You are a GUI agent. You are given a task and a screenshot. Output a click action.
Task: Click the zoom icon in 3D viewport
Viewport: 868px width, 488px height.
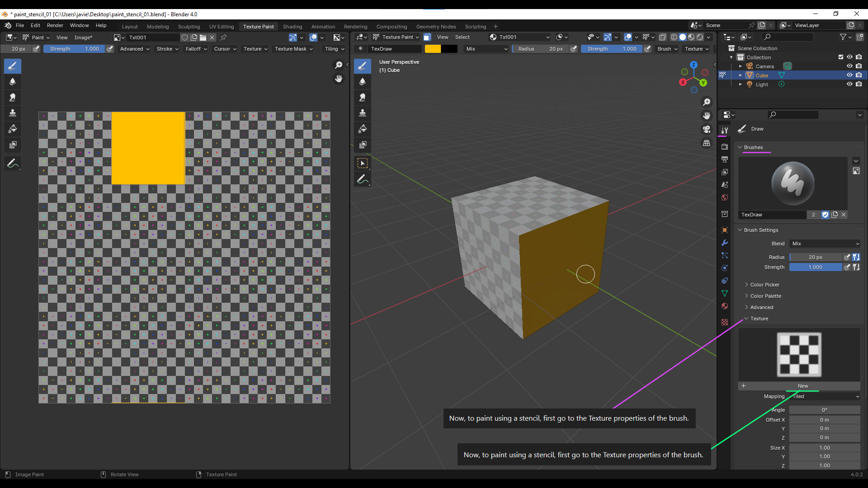707,102
